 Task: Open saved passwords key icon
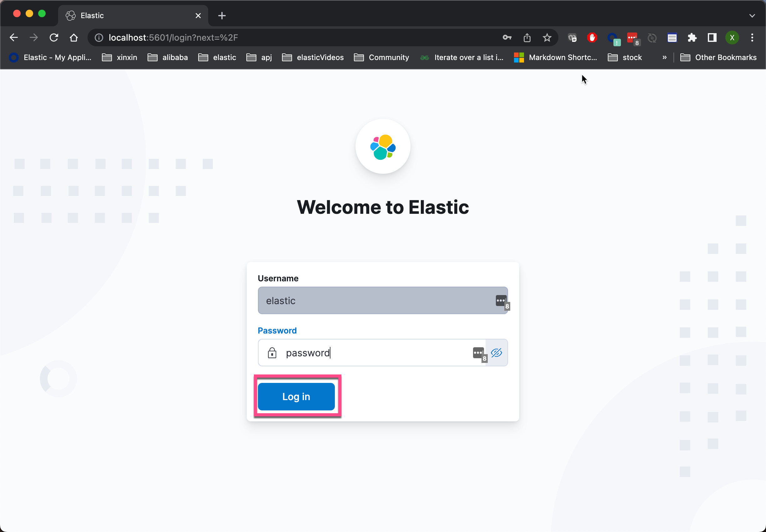click(x=507, y=38)
